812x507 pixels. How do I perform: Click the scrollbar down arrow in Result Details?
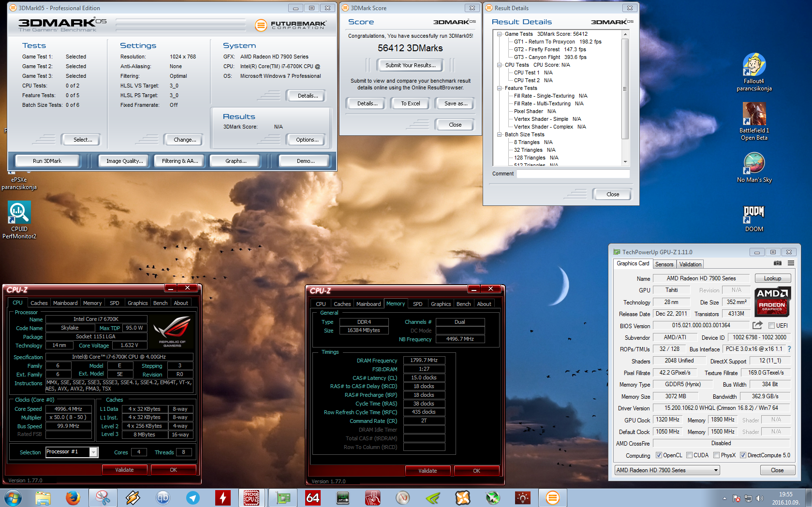tap(625, 162)
